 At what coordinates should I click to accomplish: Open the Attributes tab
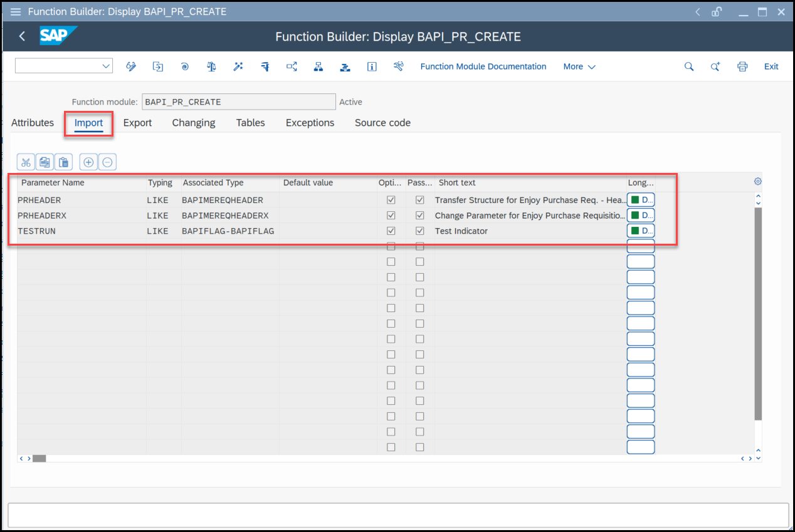coord(33,123)
